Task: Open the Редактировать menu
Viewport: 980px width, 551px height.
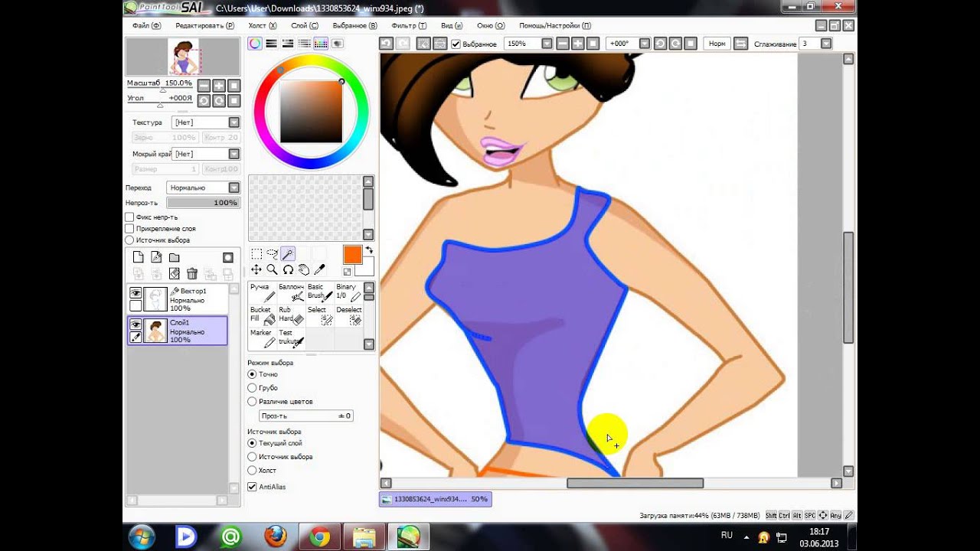Action: pos(204,25)
